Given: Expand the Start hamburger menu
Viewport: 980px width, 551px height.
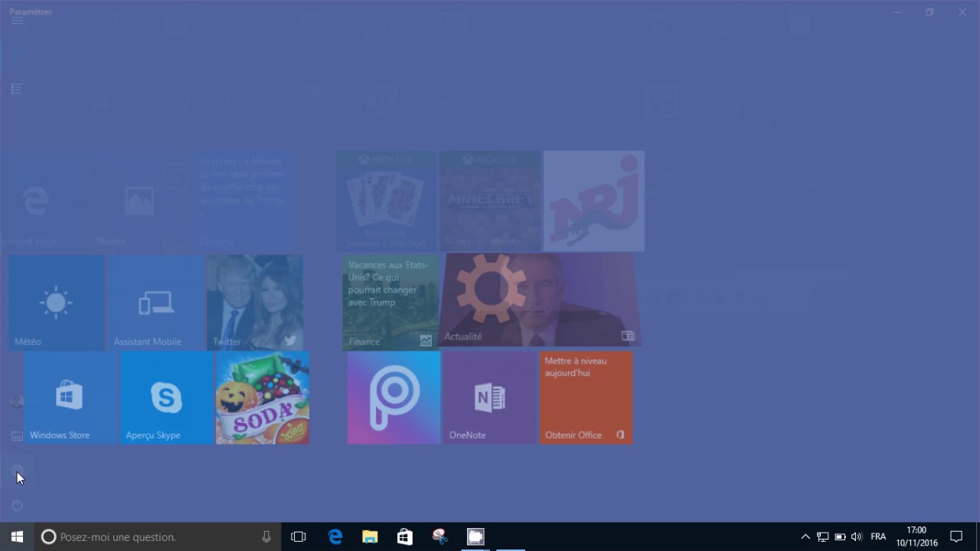Looking at the screenshot, I should point(17,20).
